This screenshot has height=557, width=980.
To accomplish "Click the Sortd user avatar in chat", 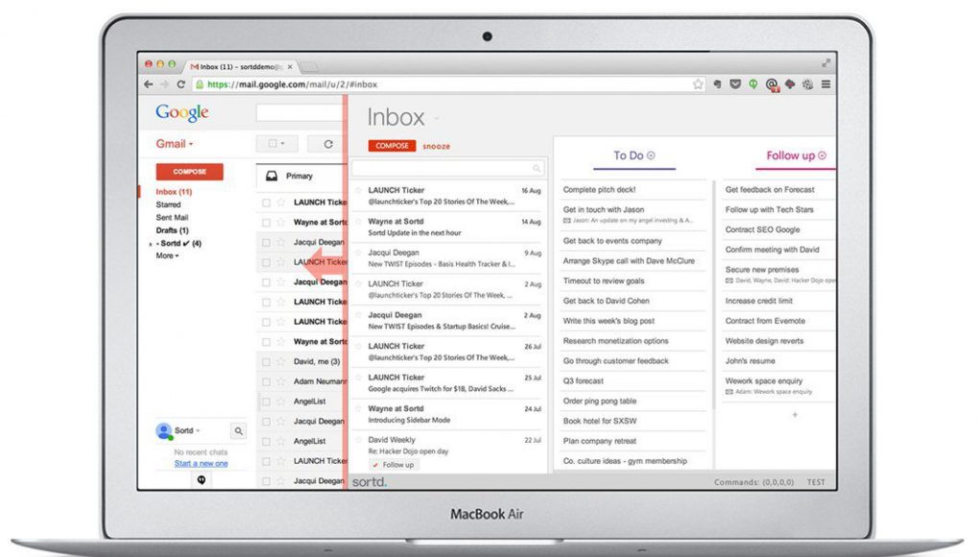I will click(164, 431).
